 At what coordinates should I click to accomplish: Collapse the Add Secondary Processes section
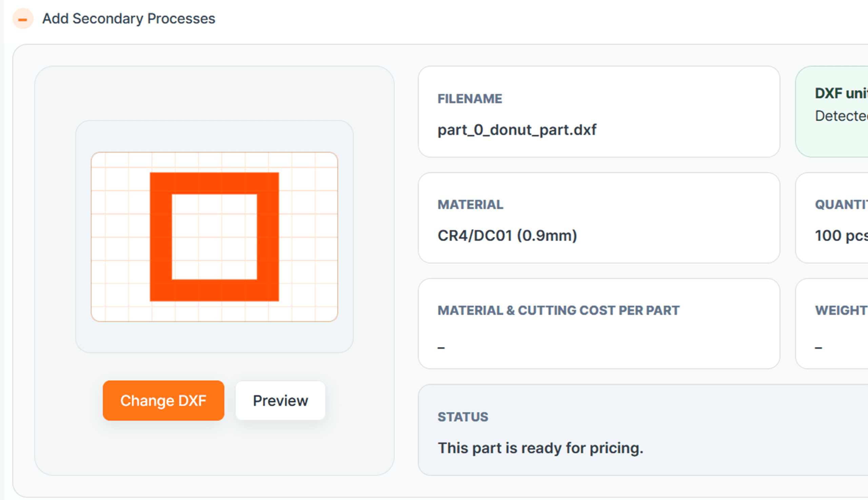pyautogui.click(x=23, y=19)
